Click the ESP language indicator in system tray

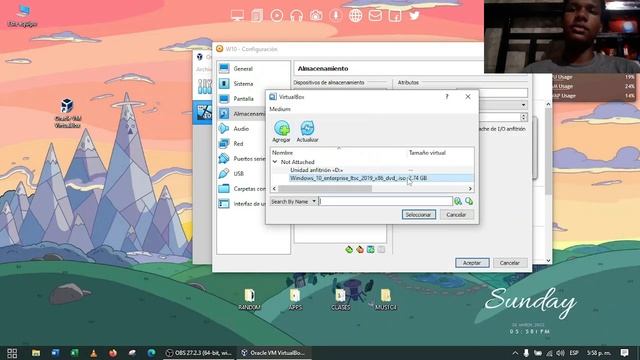(574, 353)
